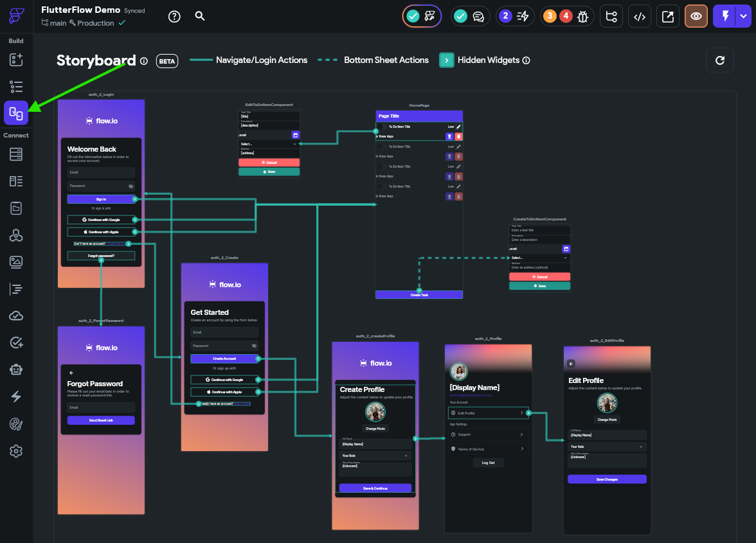Click the Sign In button

coord(101,199)
